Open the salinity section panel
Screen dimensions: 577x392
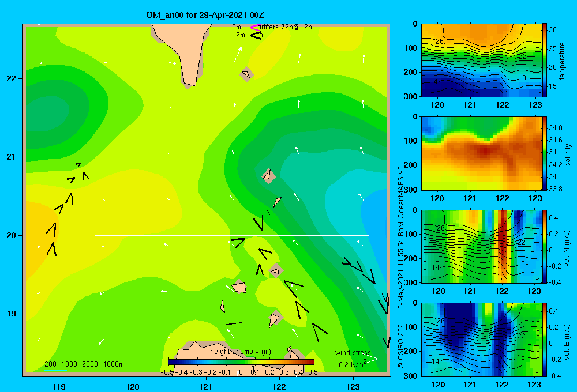tap(481, 153)
